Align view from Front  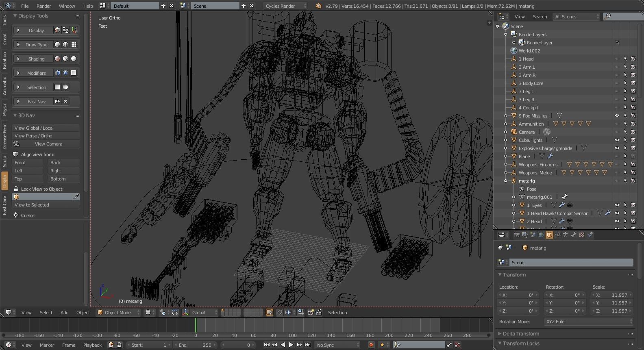(28, 162)
